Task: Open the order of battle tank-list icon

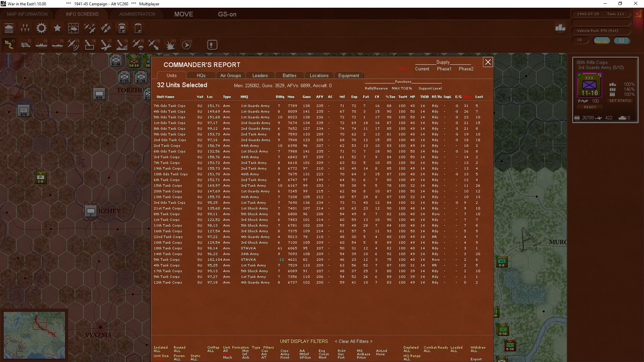Action: click(x=9, y=28)
